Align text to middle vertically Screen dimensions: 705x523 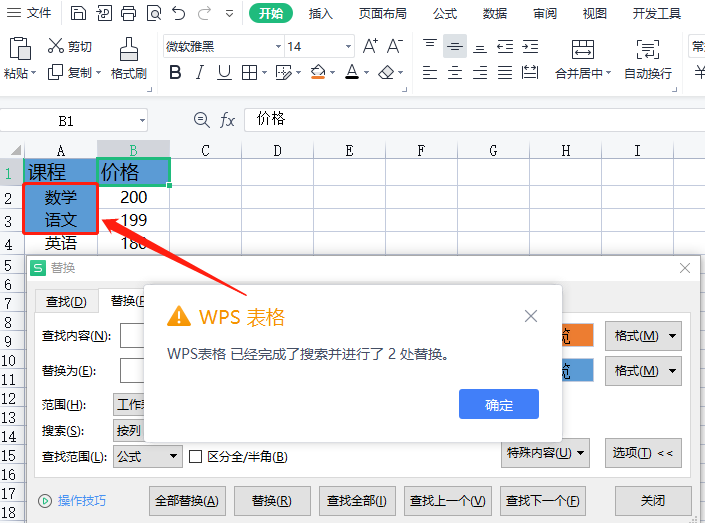(455, 46)
